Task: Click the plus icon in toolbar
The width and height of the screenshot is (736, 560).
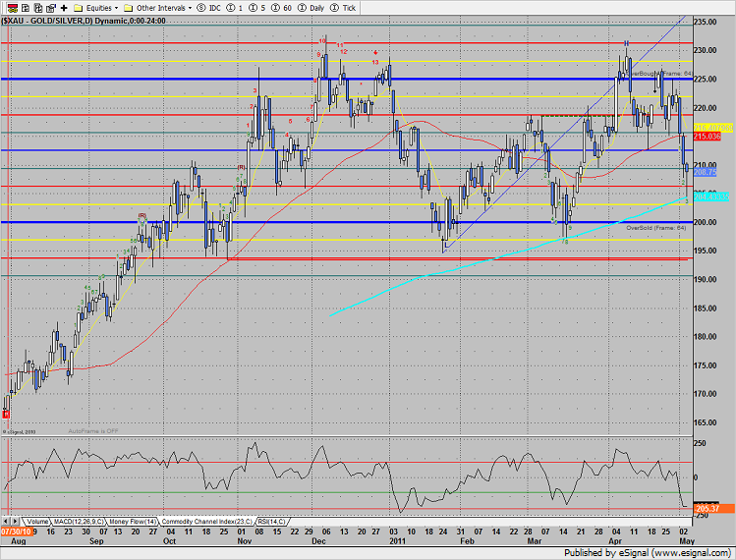Action: (64, 8)
